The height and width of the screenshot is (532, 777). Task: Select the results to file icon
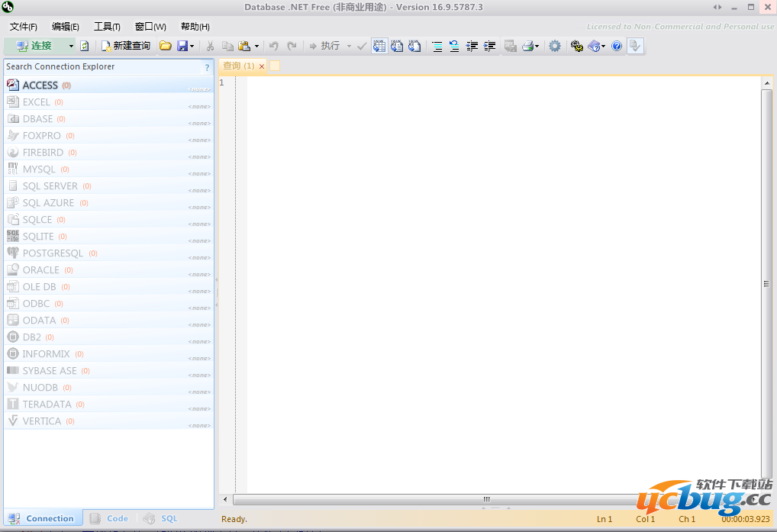(x=414, y=46)
